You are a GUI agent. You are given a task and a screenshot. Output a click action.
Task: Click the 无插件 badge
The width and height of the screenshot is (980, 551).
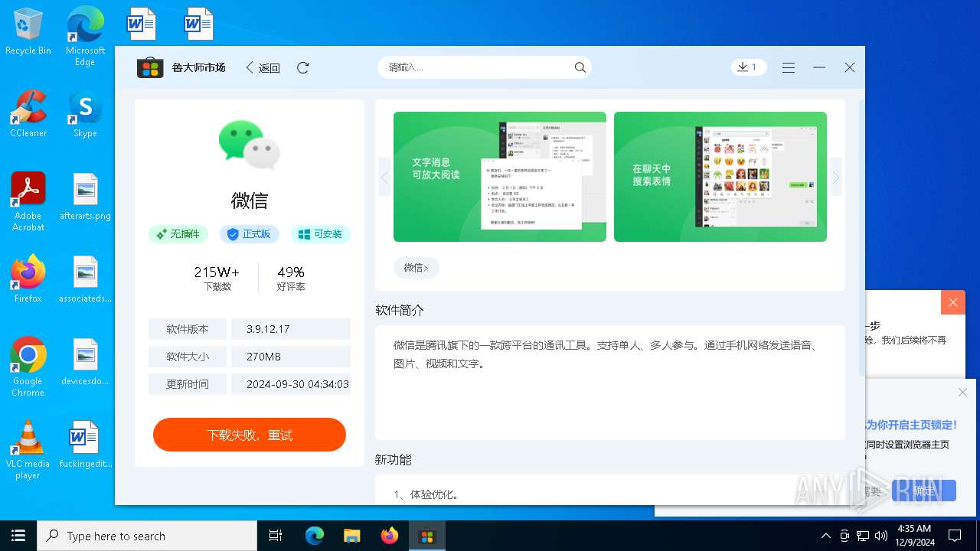click(178, 234)
